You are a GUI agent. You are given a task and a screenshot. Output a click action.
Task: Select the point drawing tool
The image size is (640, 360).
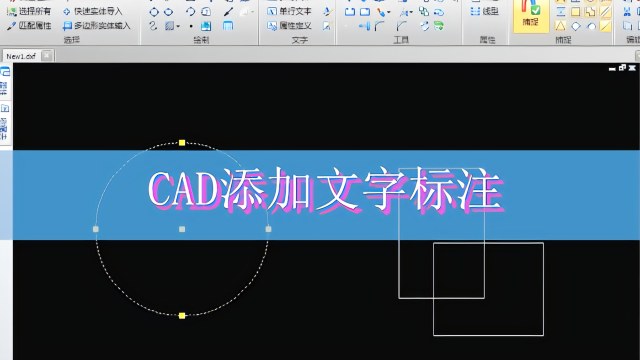pos(191,27)
